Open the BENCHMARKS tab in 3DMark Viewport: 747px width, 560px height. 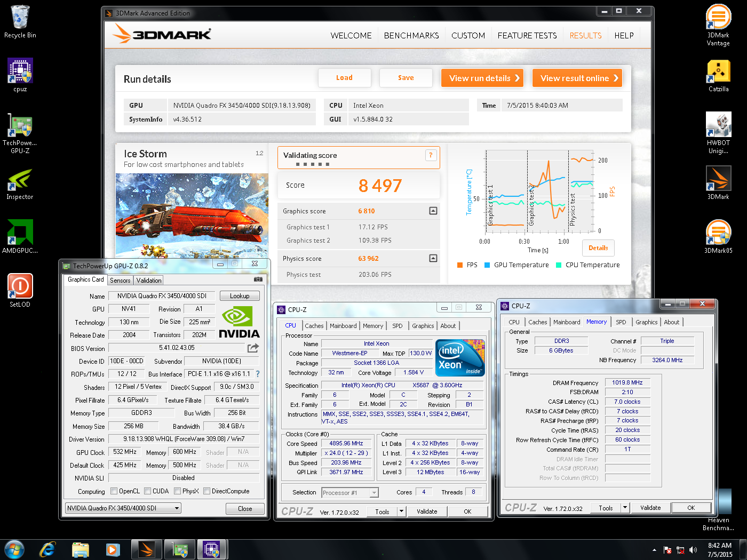pyautogui.click(x=411, y=36)
